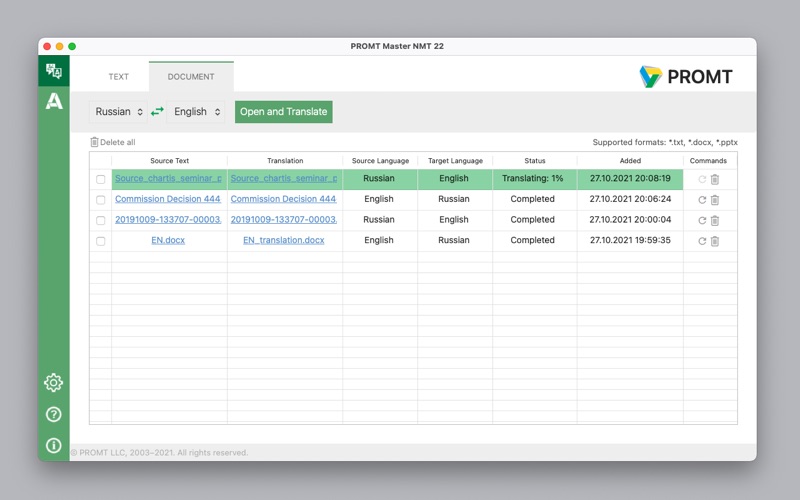The image size is (800, 500).
Task: Click the Supported formats text
Action: point(665,142)
